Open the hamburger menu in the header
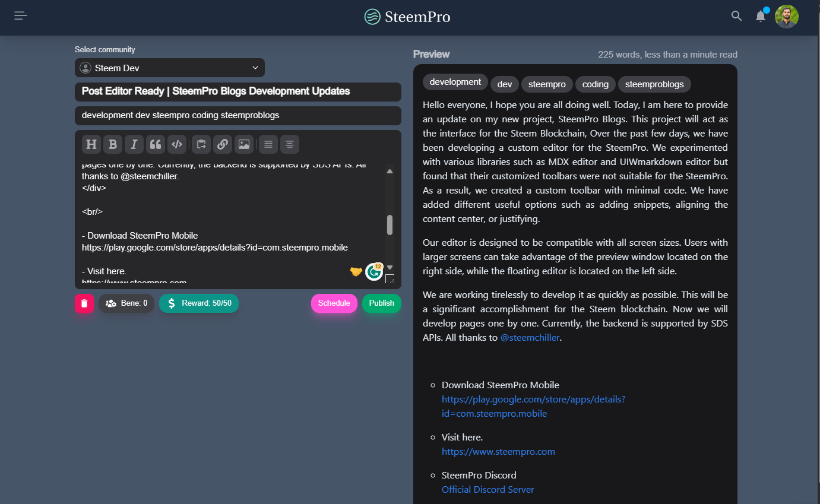 click(x=21, y=16)
